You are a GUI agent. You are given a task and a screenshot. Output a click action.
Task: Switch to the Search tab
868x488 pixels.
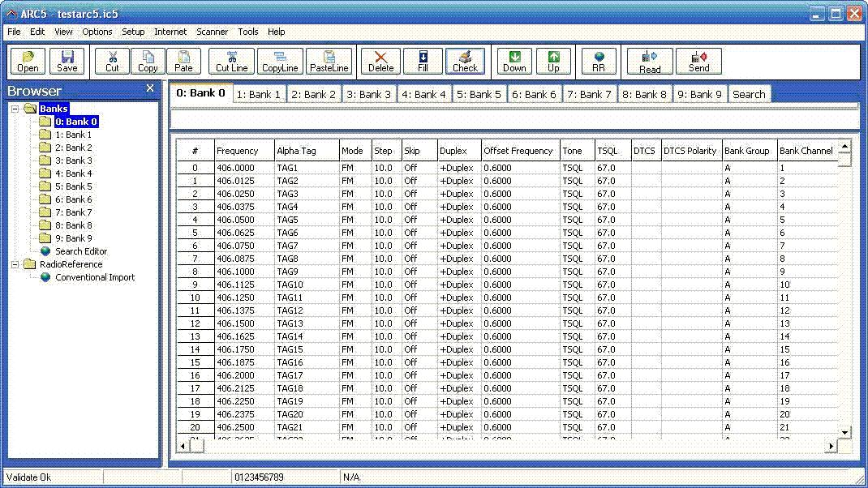pos(749,95)
